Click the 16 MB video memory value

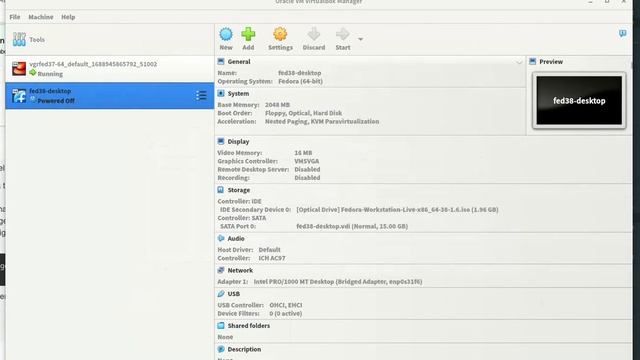(x=303, y=153)
